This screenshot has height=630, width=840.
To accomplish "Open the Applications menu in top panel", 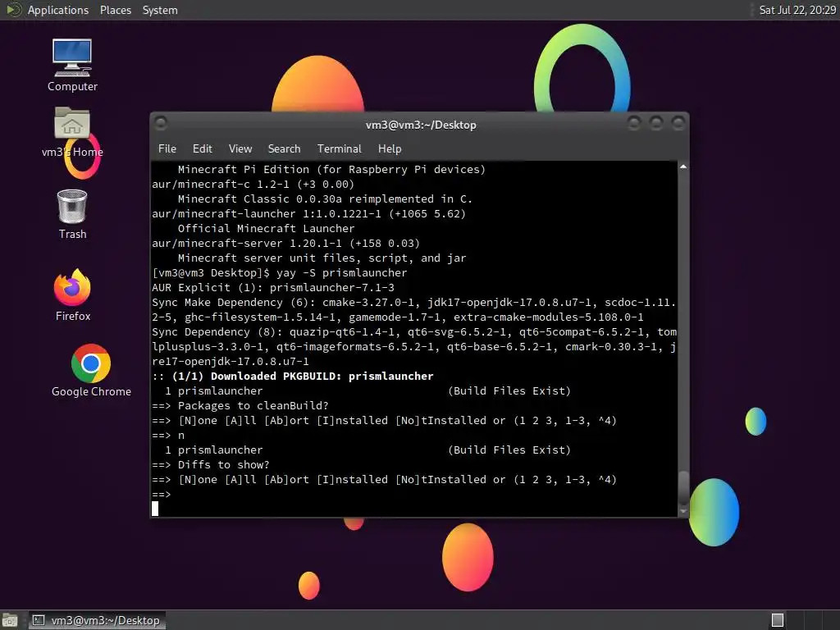I will tap(58, 10).
